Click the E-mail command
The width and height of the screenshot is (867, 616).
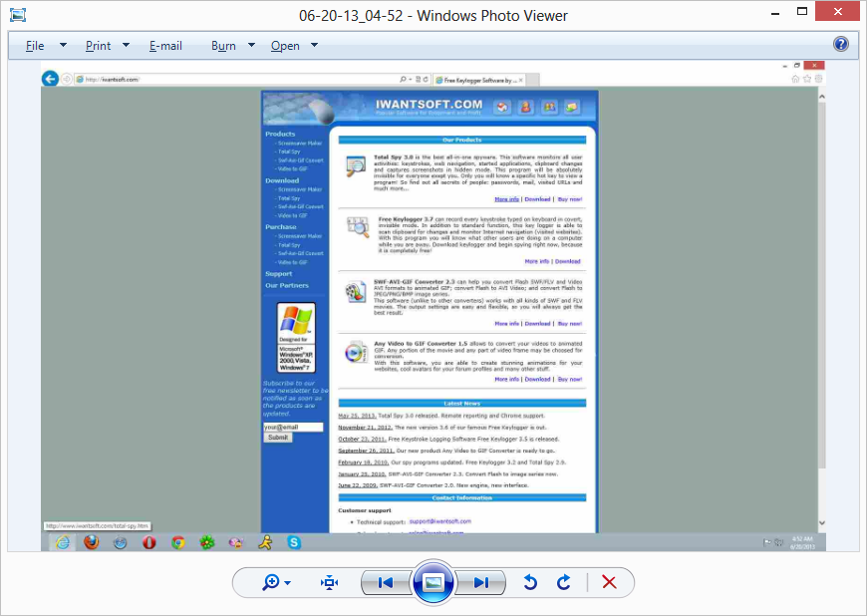click(165, 46)
